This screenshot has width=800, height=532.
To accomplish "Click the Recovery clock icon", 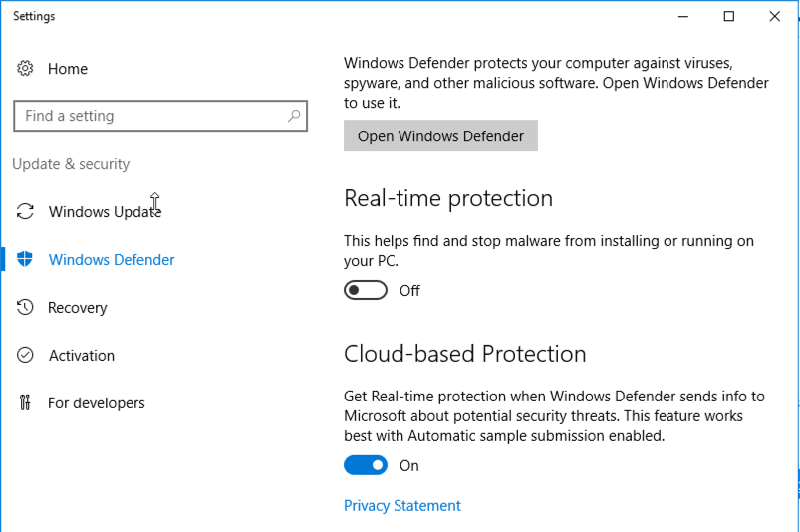I will 26,308.
